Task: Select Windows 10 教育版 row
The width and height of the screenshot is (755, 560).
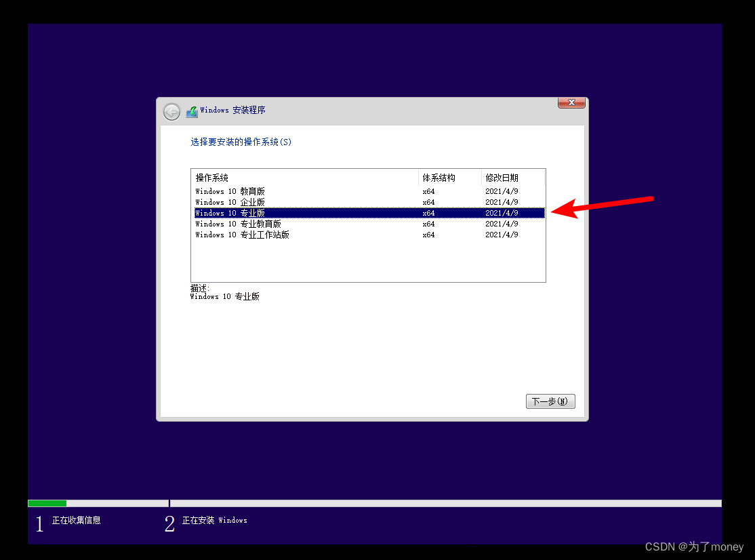Action: click(x=369, y=191)
